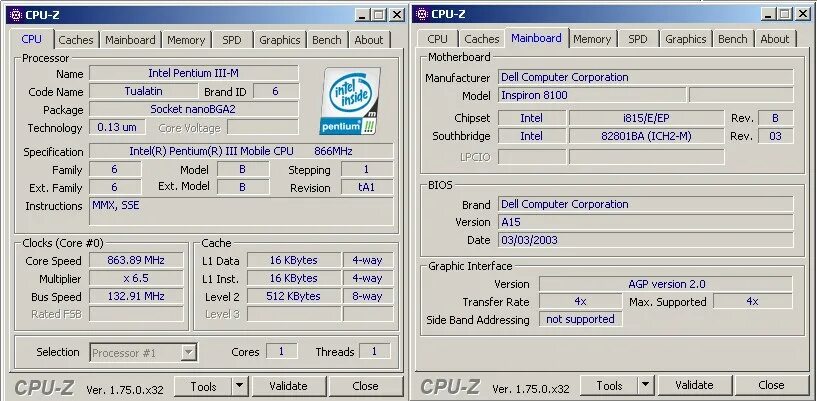Viewport: 817px width, 401px height.
Task: Click Level 2 cache value 512 KBytes
Action: (x=293, y=296)
